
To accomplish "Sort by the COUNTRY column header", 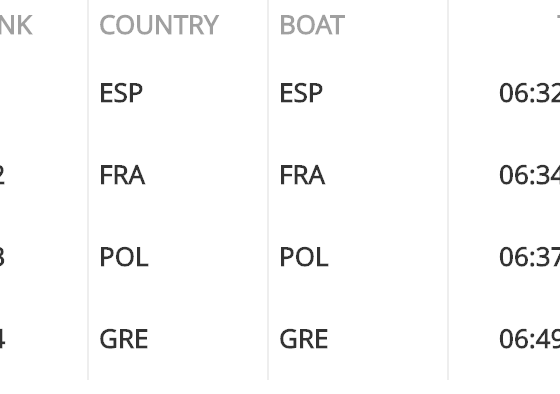I will (x=159, y=25).
